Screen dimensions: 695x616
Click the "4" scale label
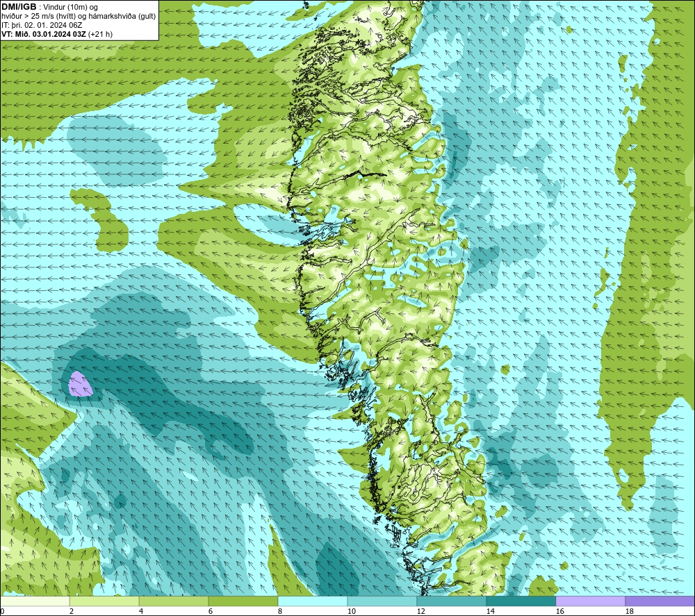click(141, 612)
